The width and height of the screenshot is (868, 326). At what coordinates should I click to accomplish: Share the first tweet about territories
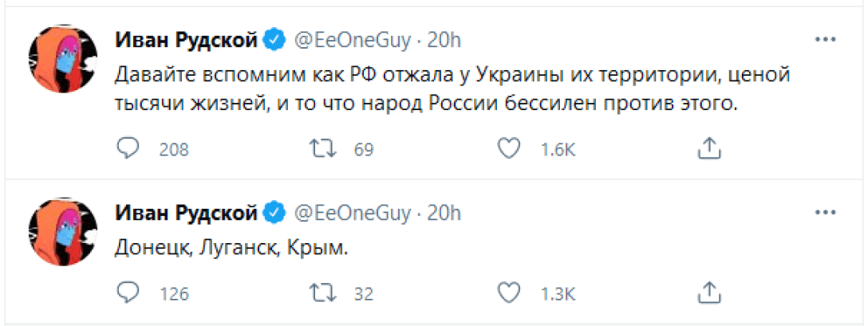pyautogui.click(x=709, y=147)
